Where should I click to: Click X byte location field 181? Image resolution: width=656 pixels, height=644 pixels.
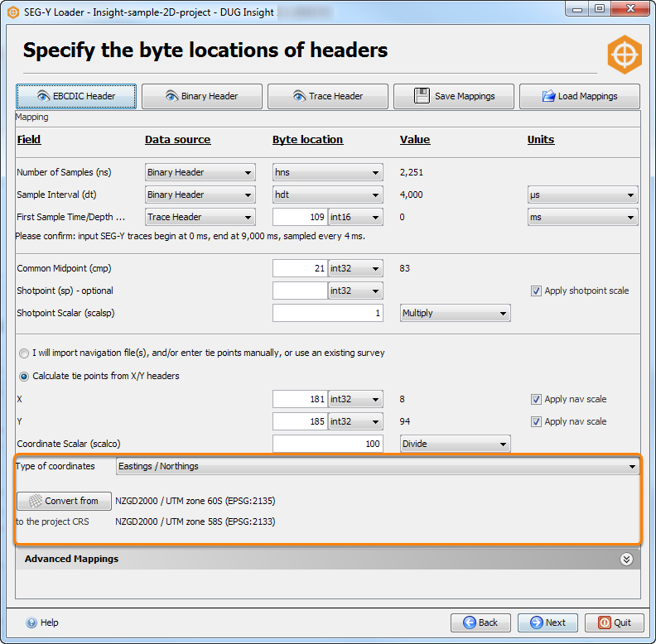pyautogui.click(x=300, y=399)
